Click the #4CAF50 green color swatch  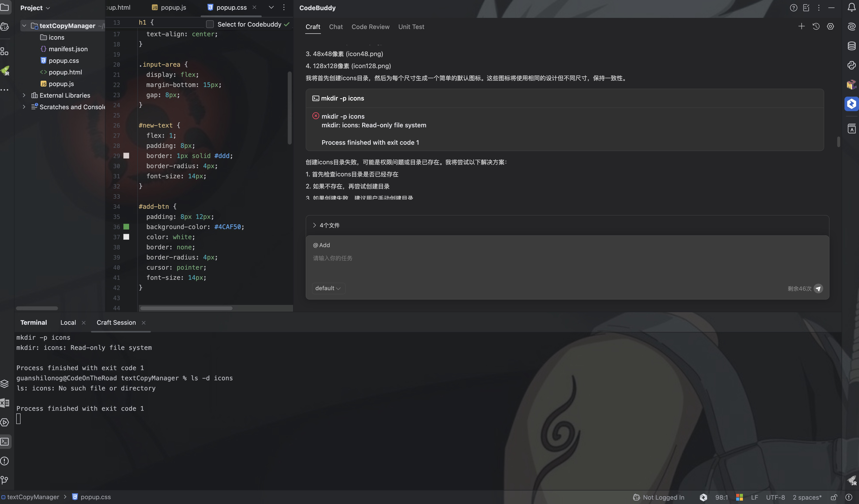(x=126, y=227)
